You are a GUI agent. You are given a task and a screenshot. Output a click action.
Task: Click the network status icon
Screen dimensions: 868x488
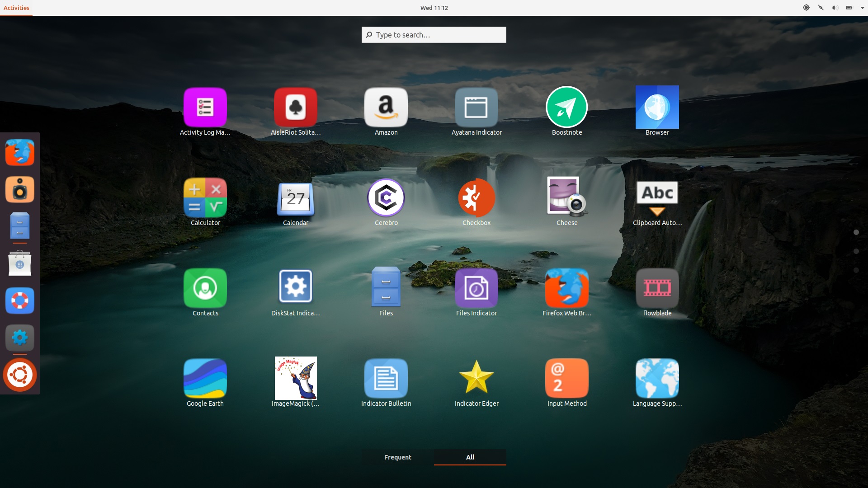[821, 8]
